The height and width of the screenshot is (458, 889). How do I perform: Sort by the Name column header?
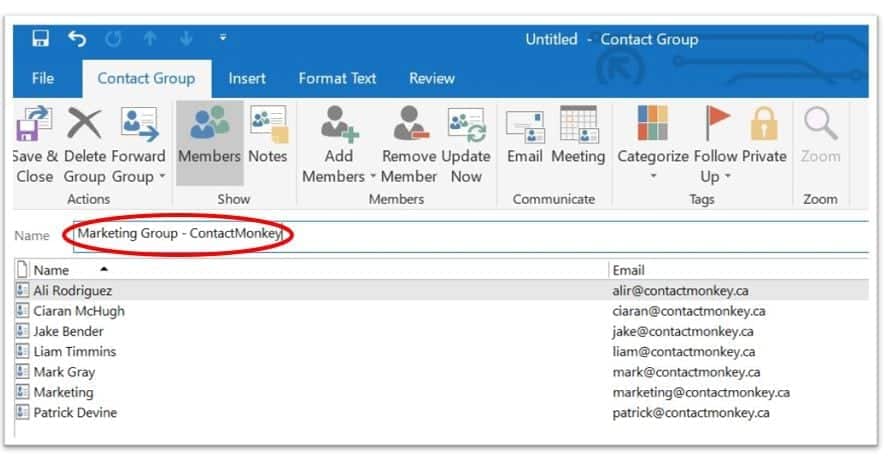pyautogui.click(x=51, y=270)
